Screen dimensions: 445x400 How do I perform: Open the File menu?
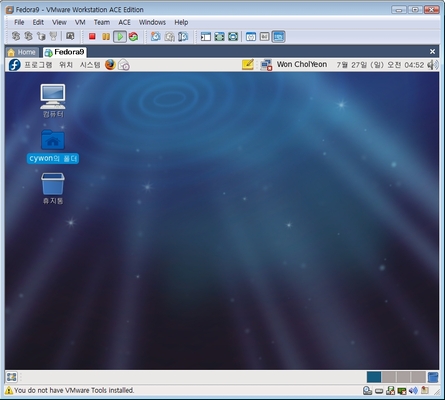coord(19,22)
